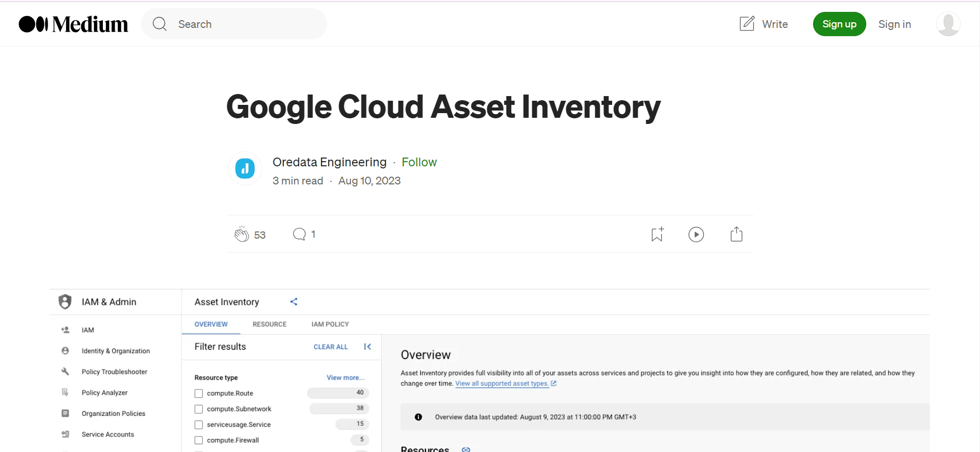
Task: Click the Policy Troubleshooter wrench icon
Action: click(x=65, y=371)
